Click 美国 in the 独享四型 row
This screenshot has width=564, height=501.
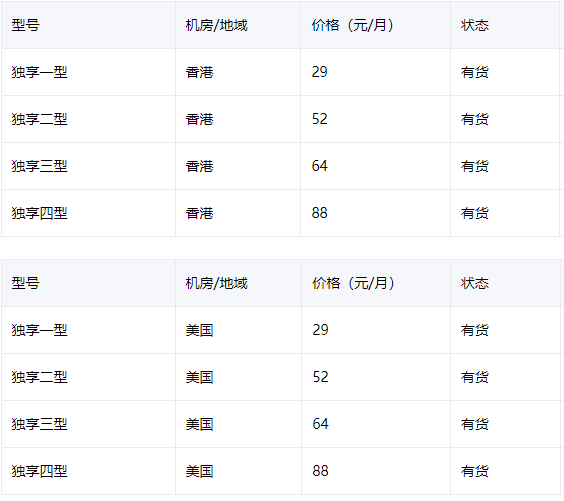(x=199, y=471)
